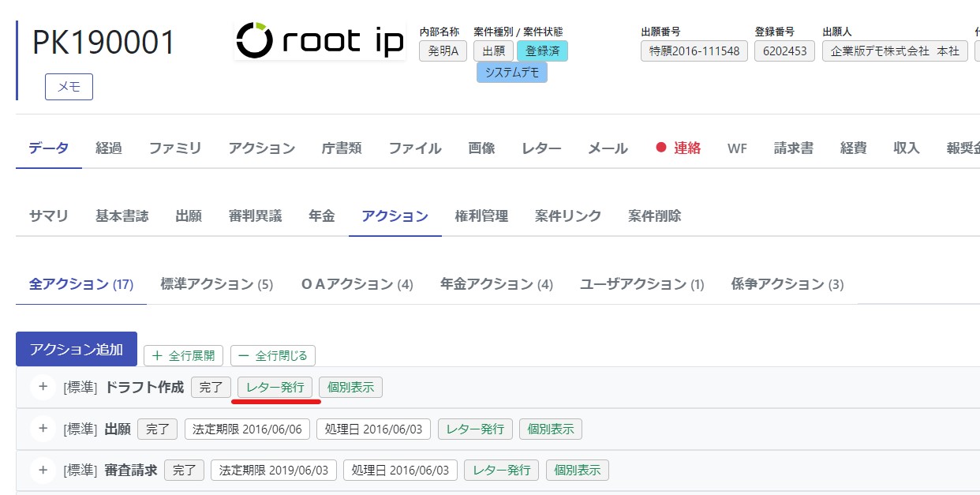Select the サマリ sub-tab

tap(49, 216)
